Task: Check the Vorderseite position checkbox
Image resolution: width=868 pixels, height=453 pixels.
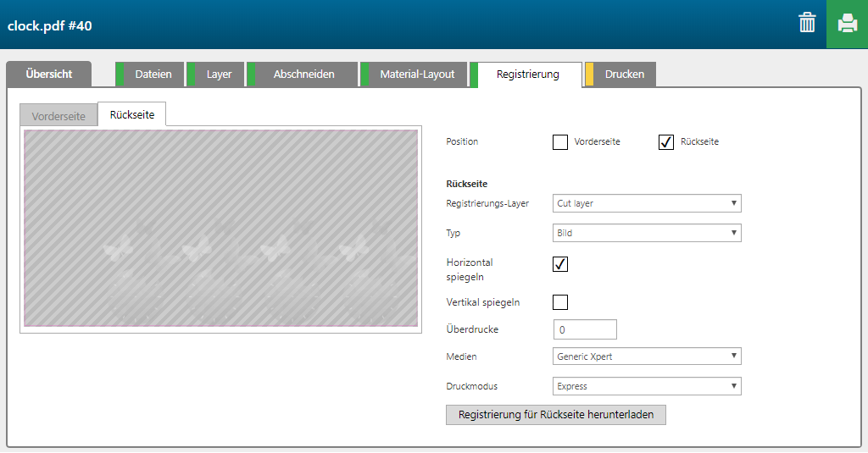Action: click(559, 141)
